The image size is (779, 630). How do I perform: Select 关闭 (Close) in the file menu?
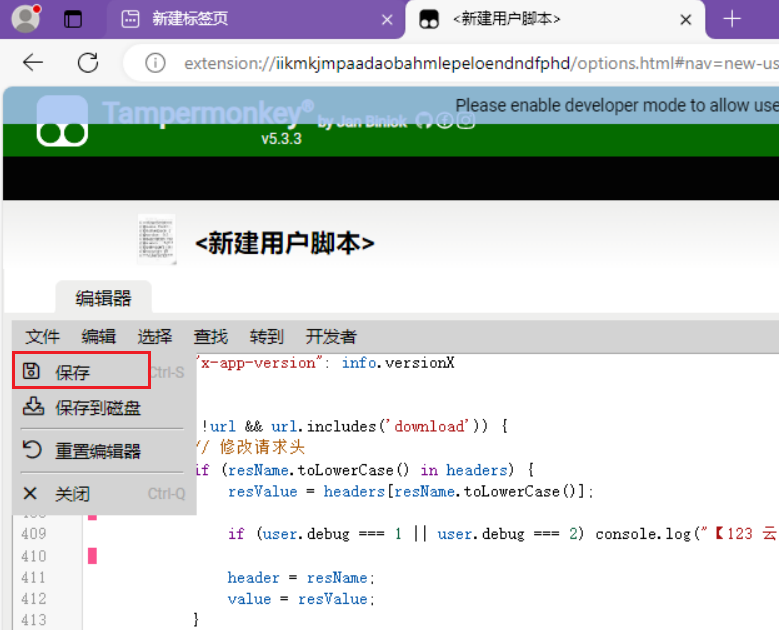72,494
